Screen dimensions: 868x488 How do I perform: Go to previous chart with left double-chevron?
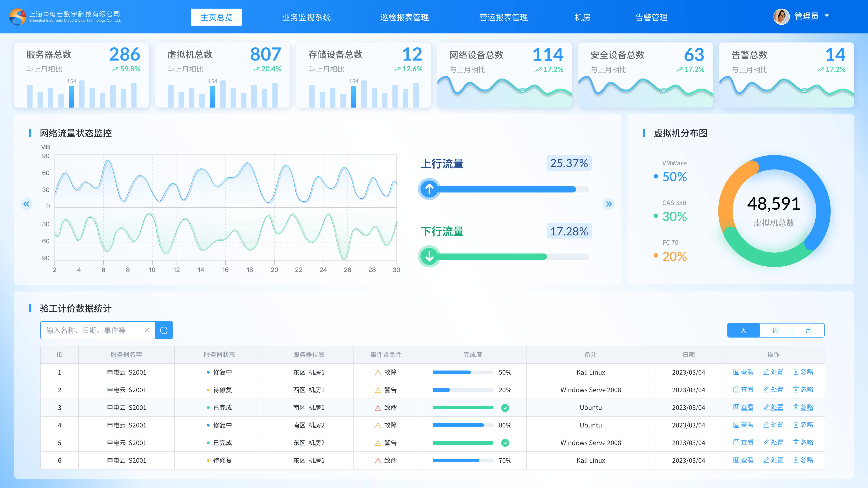26,204
